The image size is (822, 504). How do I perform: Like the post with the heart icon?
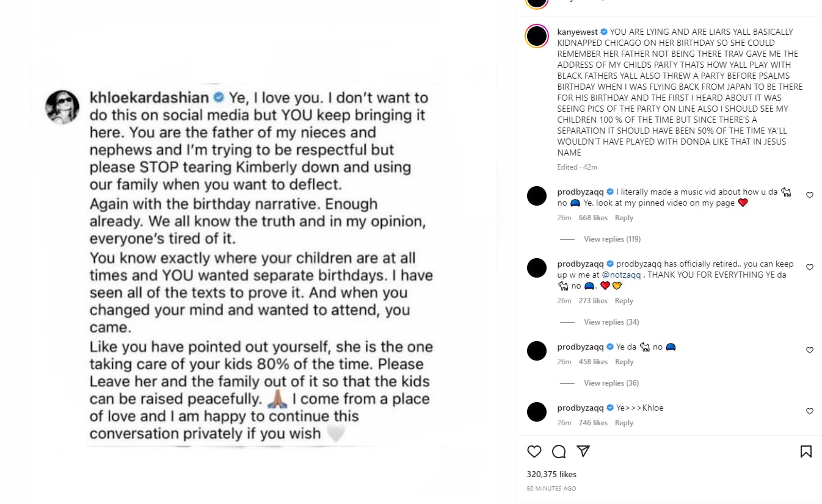pyautogui.click(x=534, y=452)
